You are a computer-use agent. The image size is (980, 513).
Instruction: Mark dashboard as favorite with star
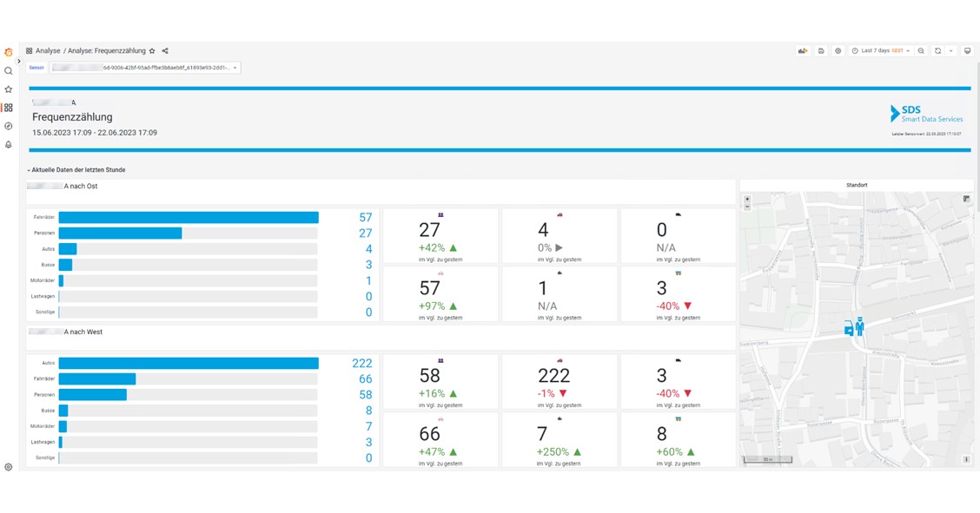[x=152, y=51]
